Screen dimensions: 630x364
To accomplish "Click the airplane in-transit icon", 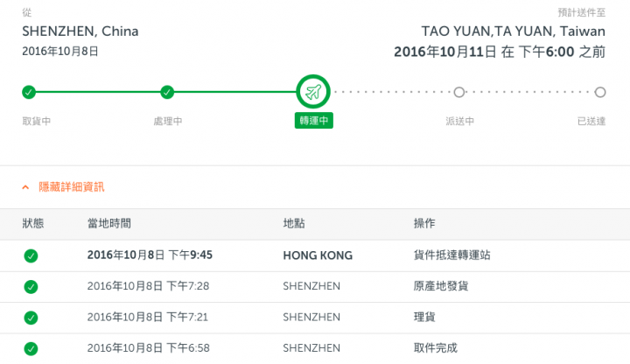I will [x=313, y=92].
